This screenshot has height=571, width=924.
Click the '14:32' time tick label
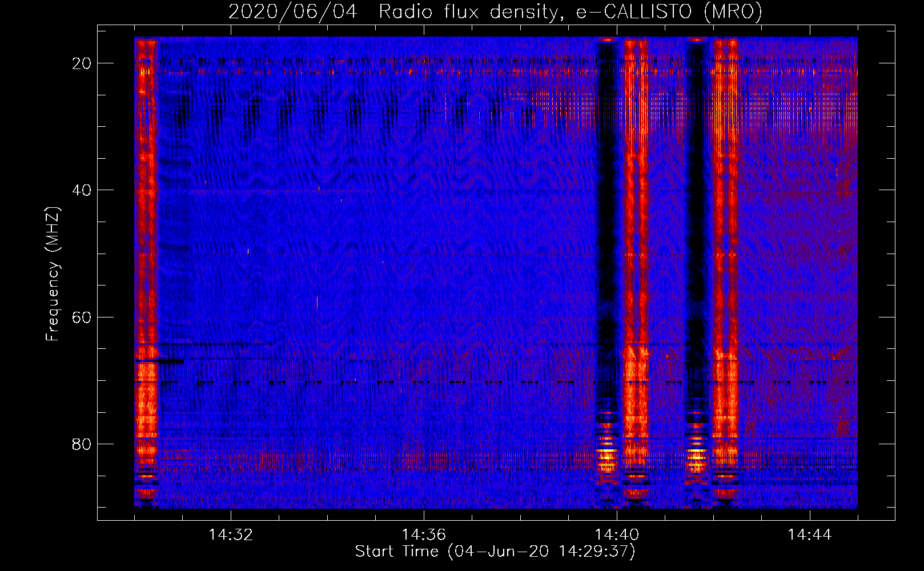pyautogui.click(x=231, y=535)
